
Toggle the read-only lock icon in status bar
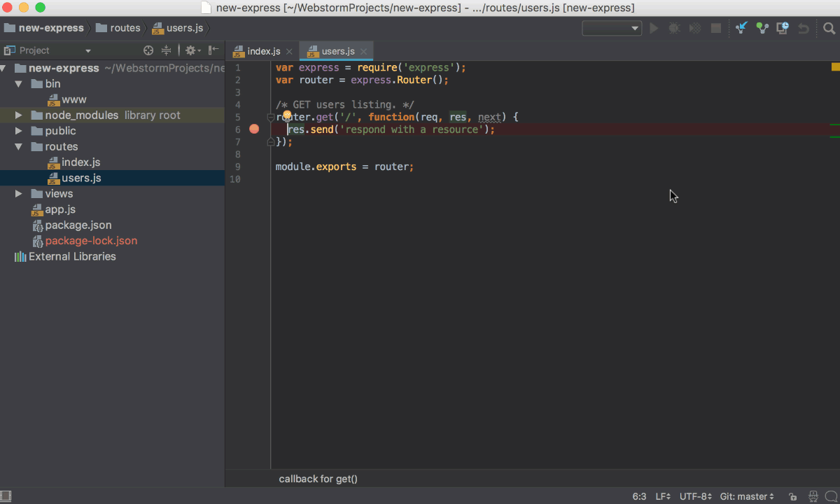[792, 496]
